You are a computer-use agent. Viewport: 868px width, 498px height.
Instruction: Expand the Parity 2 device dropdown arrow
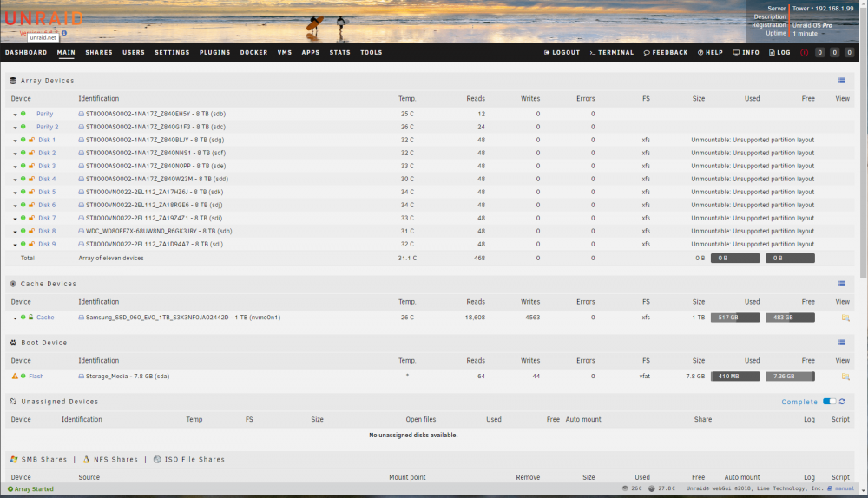point(15,128)
